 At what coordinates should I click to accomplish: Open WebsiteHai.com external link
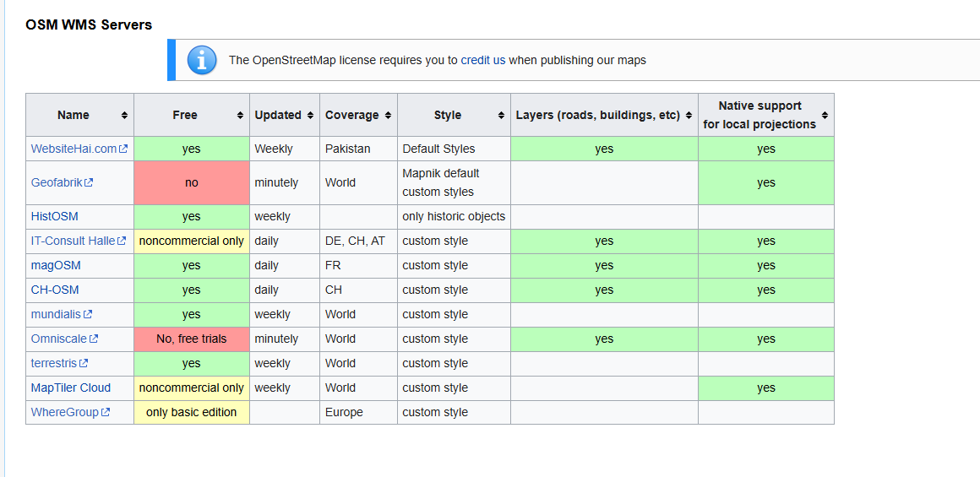pos(73,149)
